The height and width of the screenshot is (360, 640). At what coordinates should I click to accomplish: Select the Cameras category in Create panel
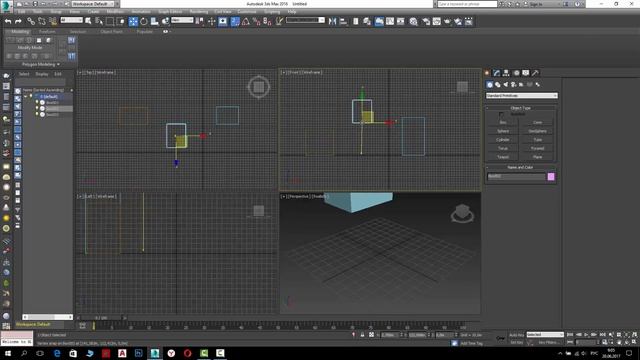point(513,84)
